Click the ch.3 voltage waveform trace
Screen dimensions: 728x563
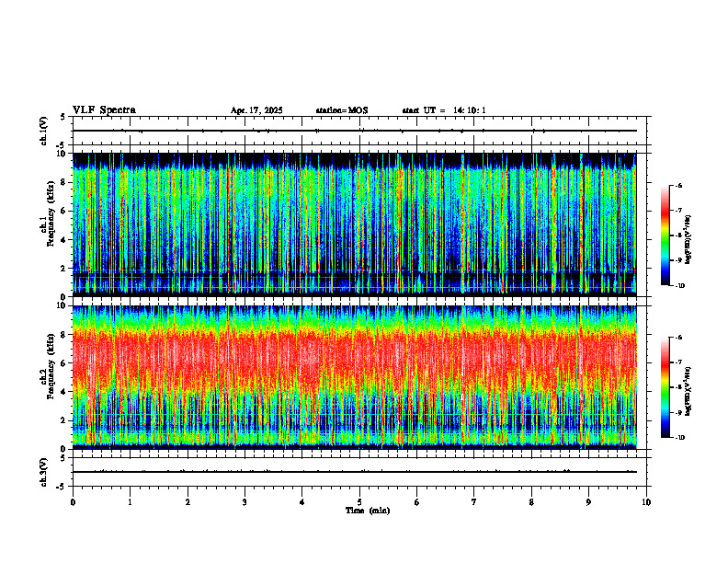(x=354, y=472)
